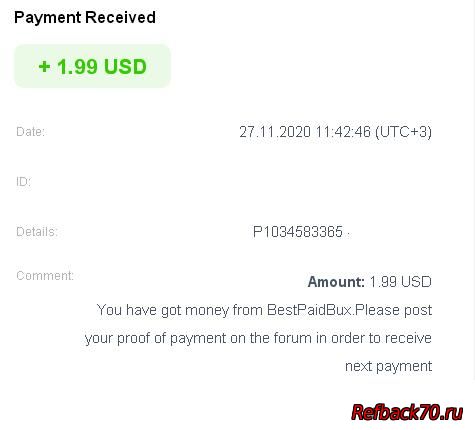Screen dimensions: 475x430
Task: Click the Details: label
Action: click(x=37, y=232)
